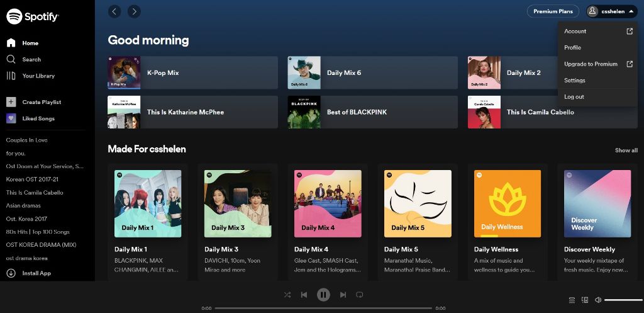Skip to next track

[x=343, y=295]
